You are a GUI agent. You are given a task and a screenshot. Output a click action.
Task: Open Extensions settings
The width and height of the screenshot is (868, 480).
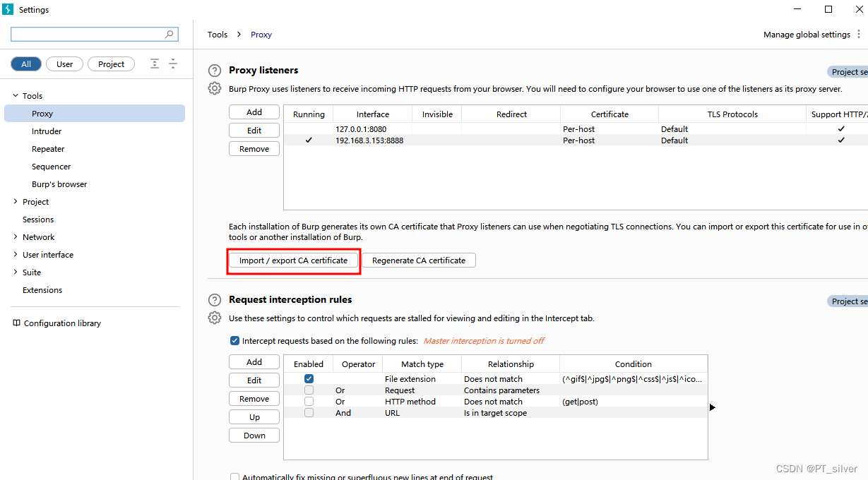(42, 290)
